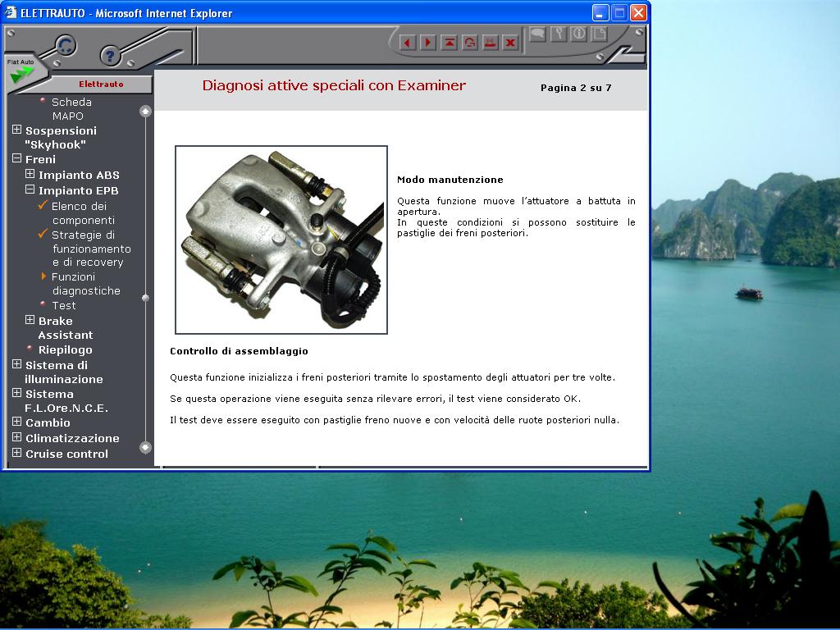Click the reload red toolbar icon
Image resolution: width=840 pixels, height=630 pixels.
470,43
